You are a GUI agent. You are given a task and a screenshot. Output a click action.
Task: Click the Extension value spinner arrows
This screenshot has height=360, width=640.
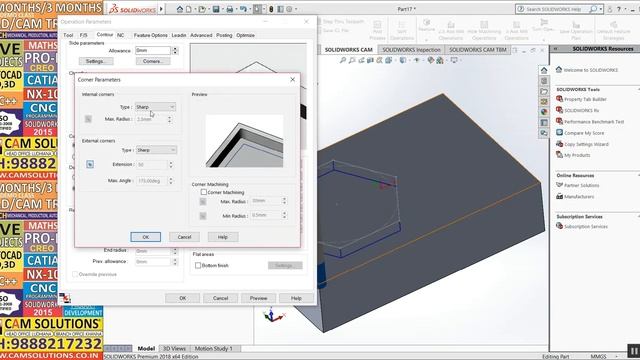[x=171, y=164]
